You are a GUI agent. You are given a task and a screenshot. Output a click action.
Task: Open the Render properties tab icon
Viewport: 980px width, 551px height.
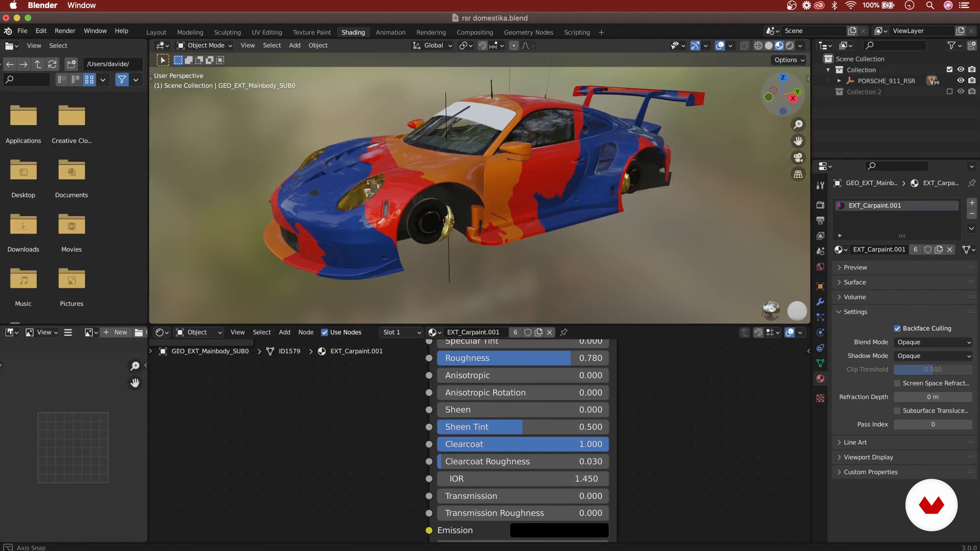pos(820,205)
